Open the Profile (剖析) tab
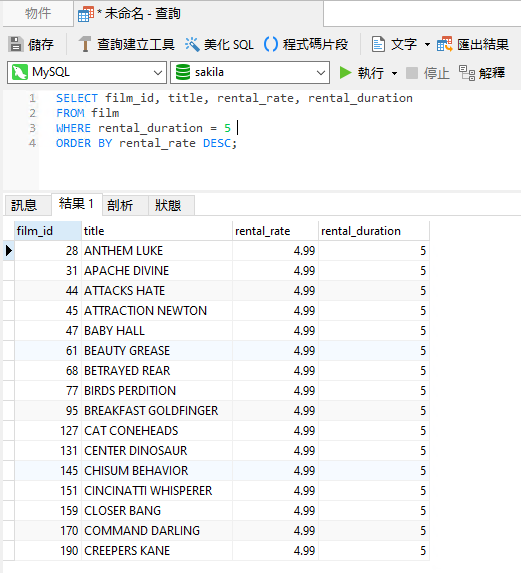 click(x=125, y=205)
